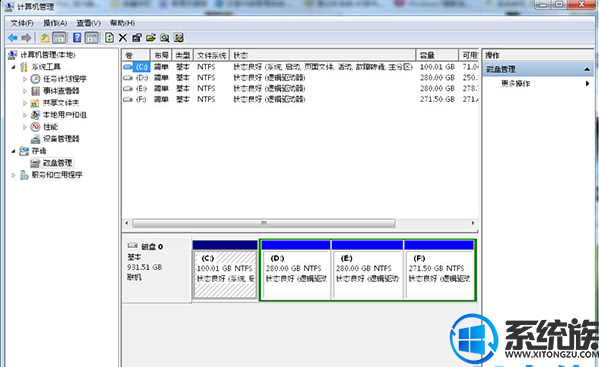Viewport: 599px width, 367px height.
Task: Expand the 服务和应用程序 tree node arrow
Action: pyautogui.click(x=13, y=175)
